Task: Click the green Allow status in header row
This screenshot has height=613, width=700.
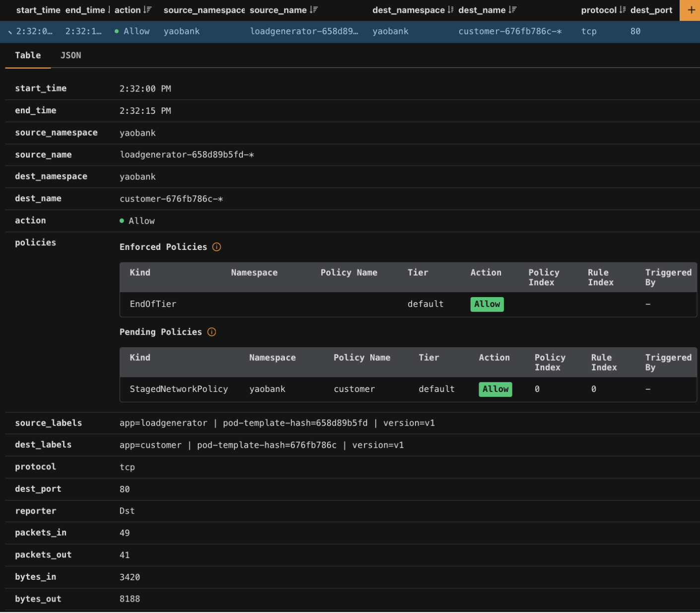Action: [132, 31]
